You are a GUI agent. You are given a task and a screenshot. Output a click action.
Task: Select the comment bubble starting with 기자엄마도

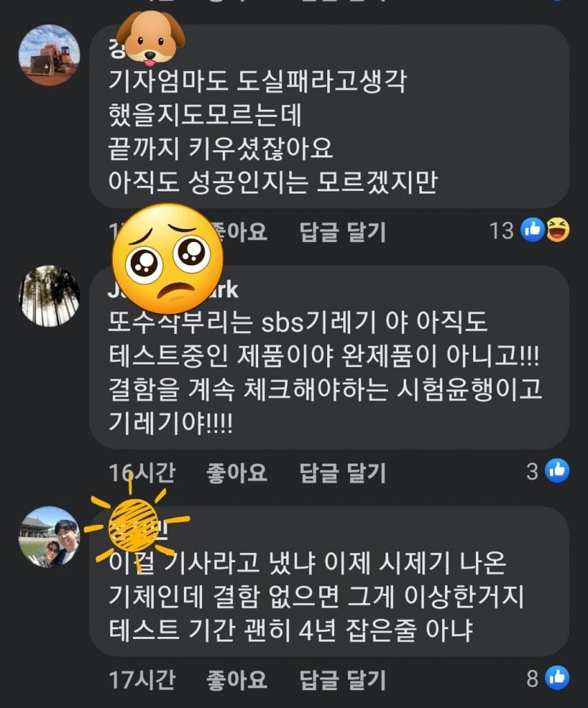click(329, 116)
